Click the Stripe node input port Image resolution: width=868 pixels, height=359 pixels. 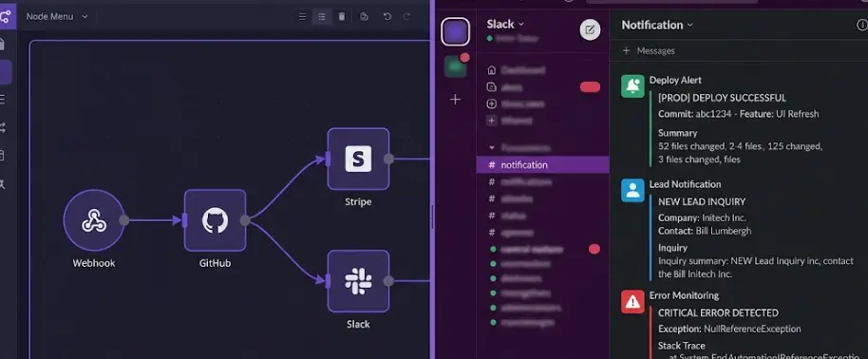[328, 159]
